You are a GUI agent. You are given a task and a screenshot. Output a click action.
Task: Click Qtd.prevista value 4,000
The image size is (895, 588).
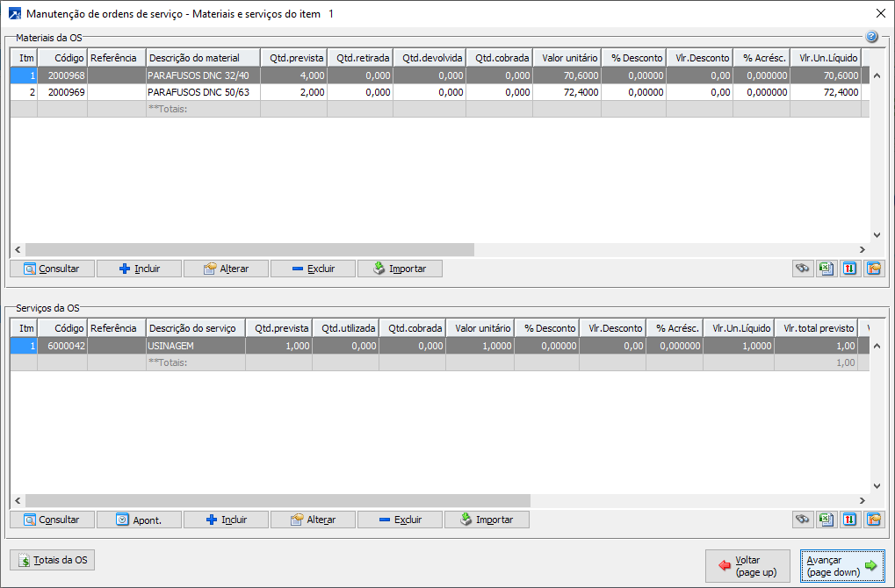[293, 75]
